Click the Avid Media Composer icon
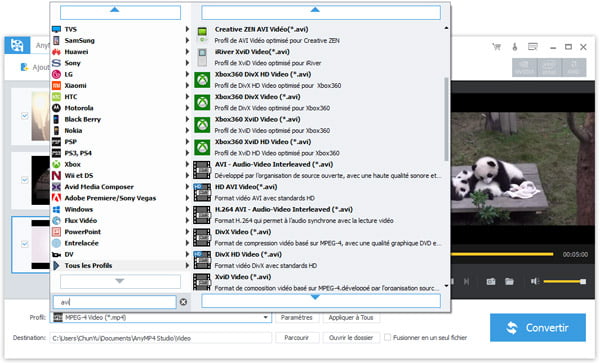The image size is (600, 363). [x=56, y=187]
